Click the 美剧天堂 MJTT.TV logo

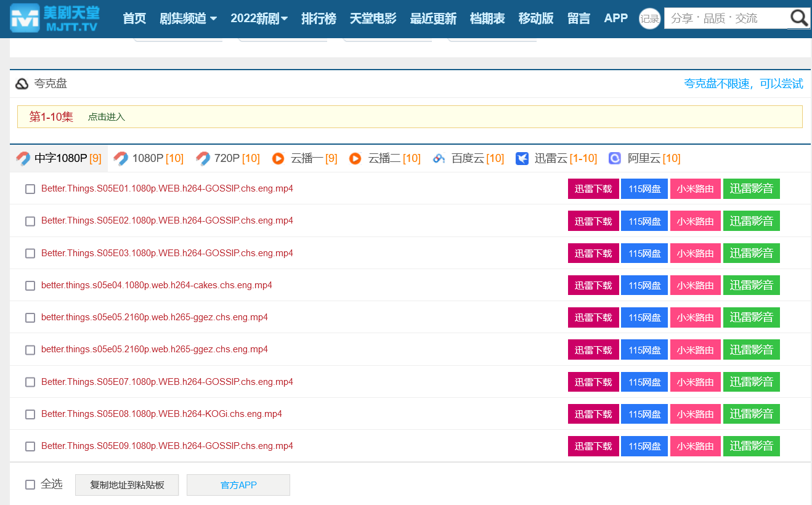[x=54, y=18]
